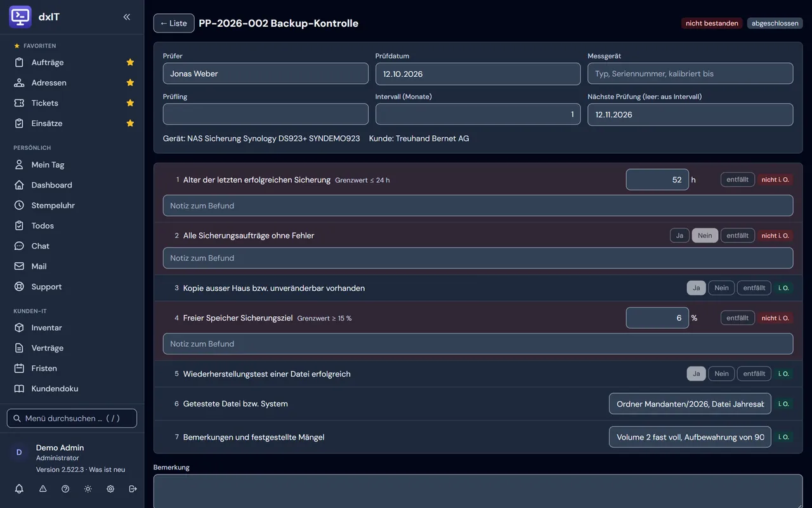Screen dimensions: 812x508
Task: Log out using the exit arrow icon
Action: [133, 489]
